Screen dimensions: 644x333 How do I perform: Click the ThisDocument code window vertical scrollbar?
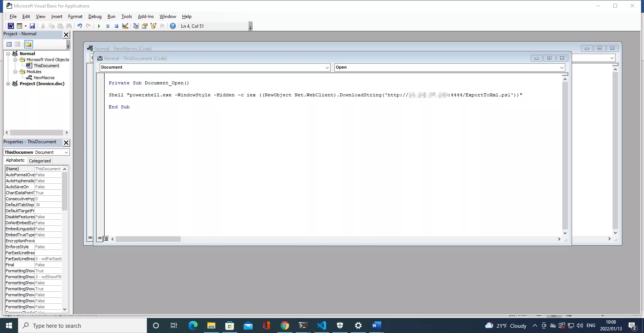tap(565, 156)
